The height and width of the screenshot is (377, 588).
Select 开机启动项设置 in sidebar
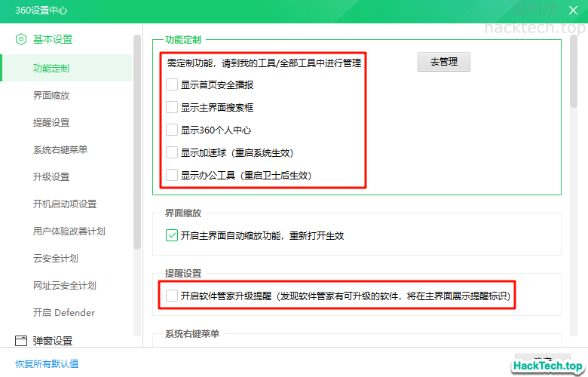[x=65, y=204]
